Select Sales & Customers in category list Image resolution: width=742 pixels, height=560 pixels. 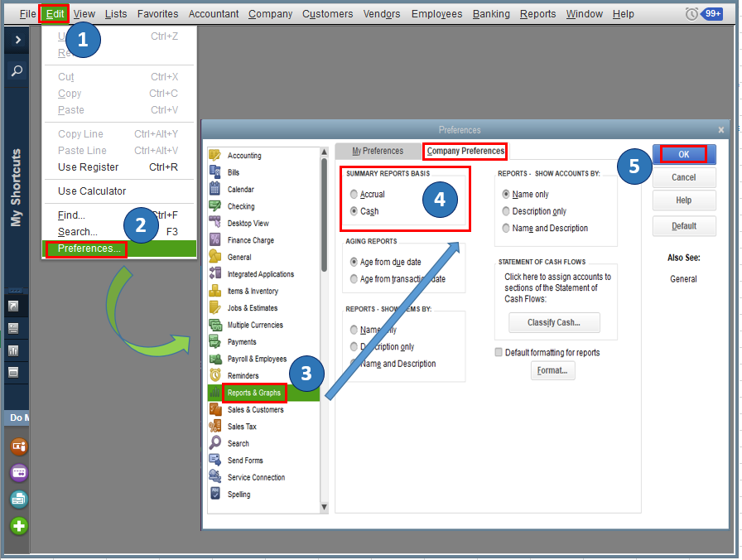[x=263, y=410]
